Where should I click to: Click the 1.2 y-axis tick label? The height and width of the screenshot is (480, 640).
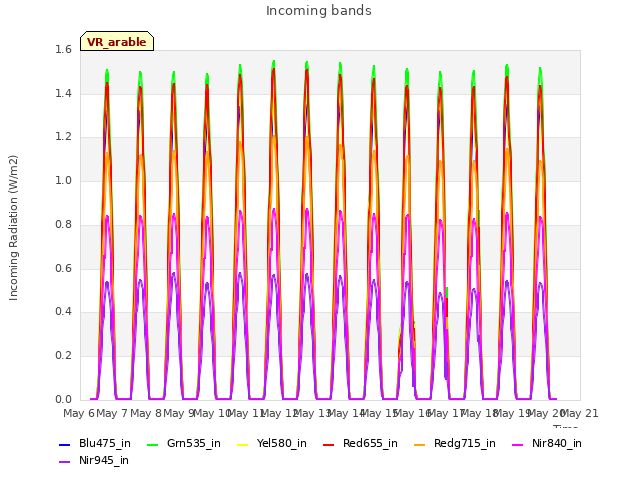point(63,137)
